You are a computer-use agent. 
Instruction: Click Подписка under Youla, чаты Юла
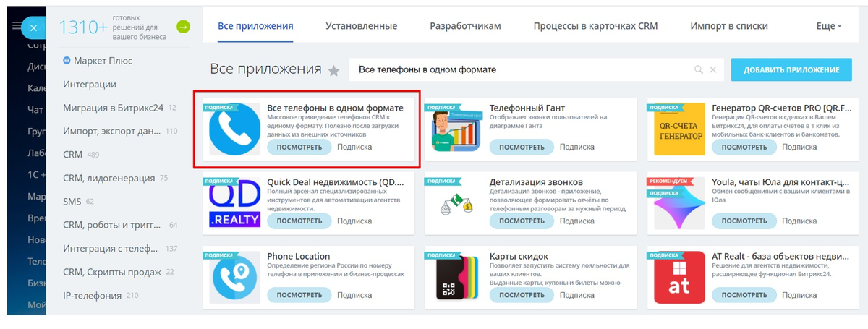(799, 221)
